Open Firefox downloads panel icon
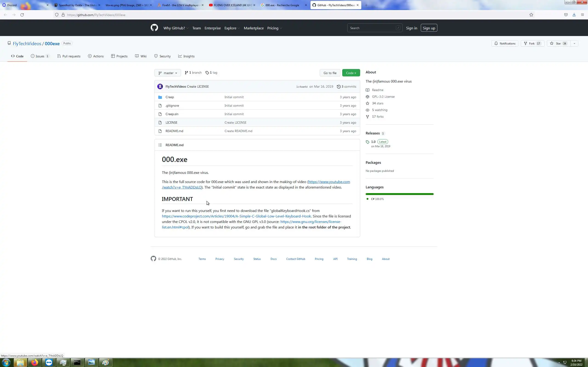Viewport: 588px width, 367px height. click(574, 15)
